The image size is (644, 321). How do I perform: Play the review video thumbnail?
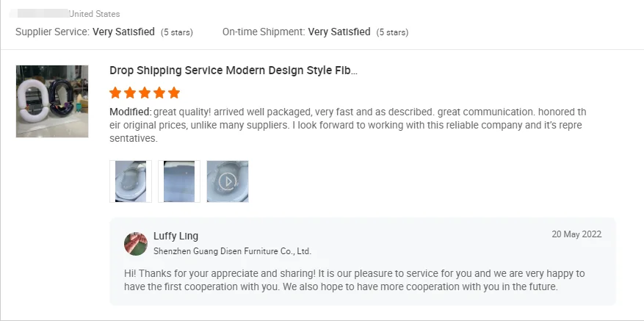[228, 181]
